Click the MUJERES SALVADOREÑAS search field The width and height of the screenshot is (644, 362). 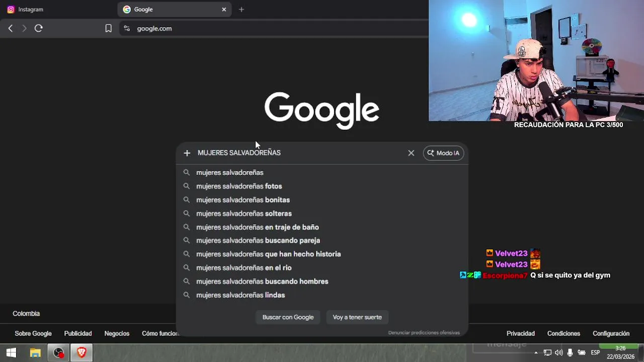299,153
